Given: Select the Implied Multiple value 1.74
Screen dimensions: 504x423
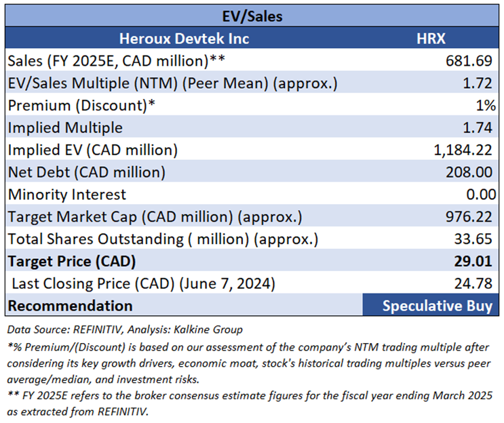Looking at the screenshot, I should point(479,127).
